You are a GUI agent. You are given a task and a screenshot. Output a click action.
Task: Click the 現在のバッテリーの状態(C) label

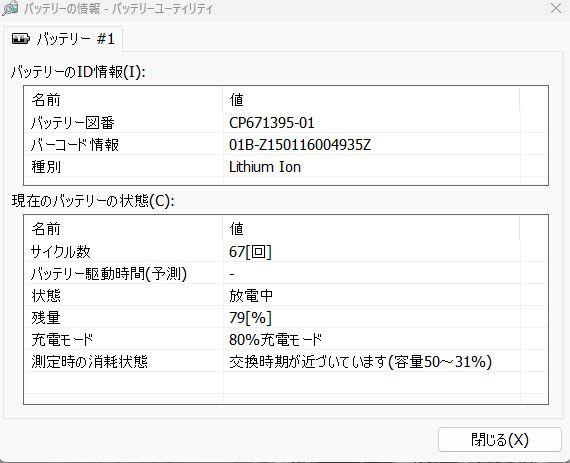[93, 201]
